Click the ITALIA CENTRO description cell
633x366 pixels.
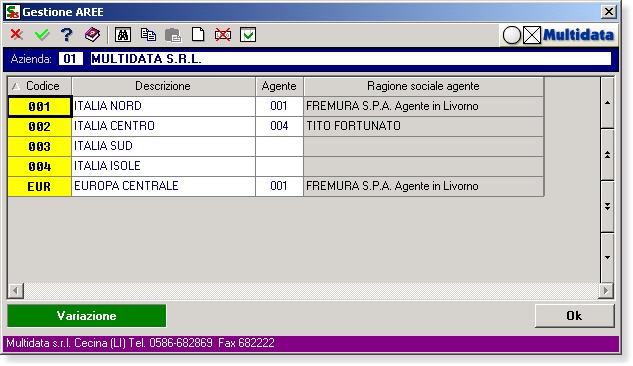163,126
